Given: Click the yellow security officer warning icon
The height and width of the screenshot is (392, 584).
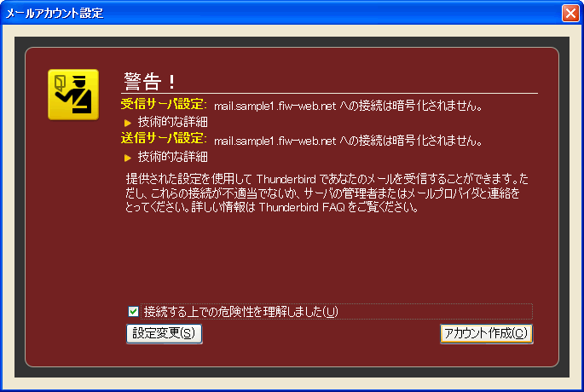Looking at the screenshot, I should pos(73,95).
